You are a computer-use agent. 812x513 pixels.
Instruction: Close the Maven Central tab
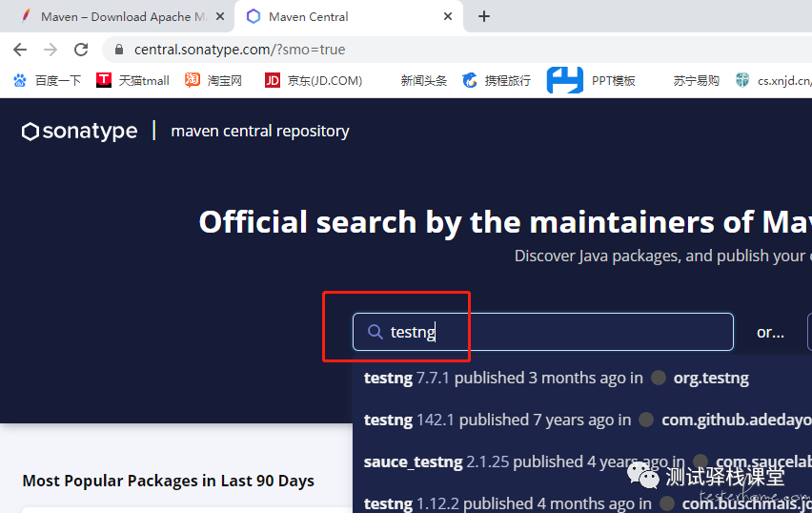(x=448, y=16)
